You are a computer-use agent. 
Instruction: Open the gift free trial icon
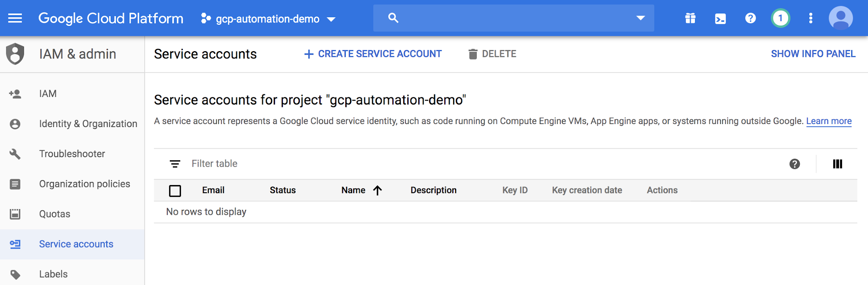click(690, 18)
